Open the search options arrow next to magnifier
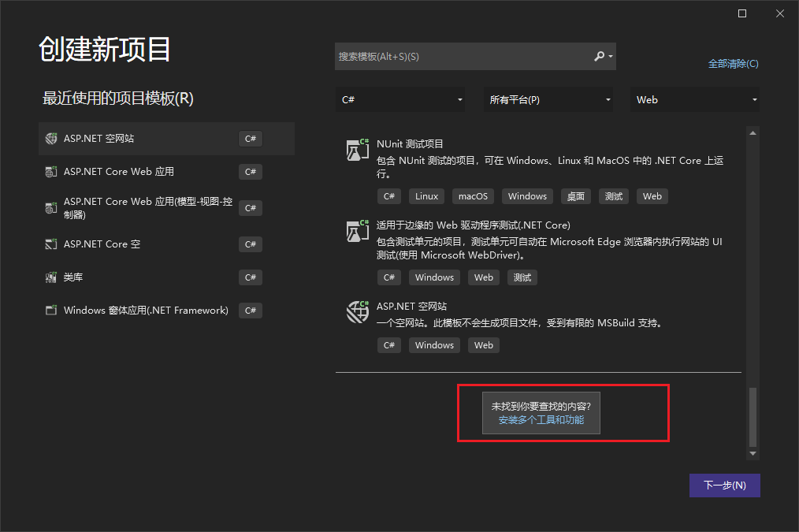This screenshot has height=532, width=799. [x=611, y=56]
